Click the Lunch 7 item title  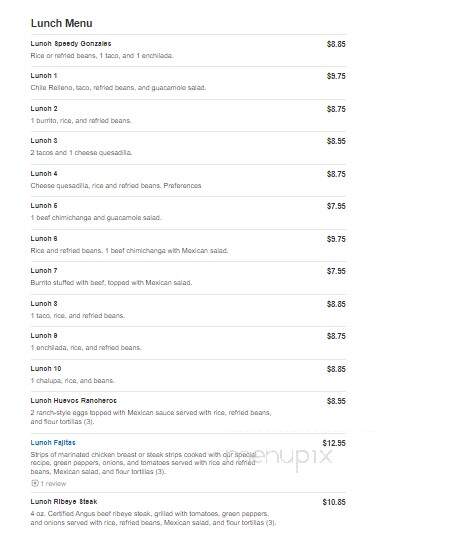(44, 271)
